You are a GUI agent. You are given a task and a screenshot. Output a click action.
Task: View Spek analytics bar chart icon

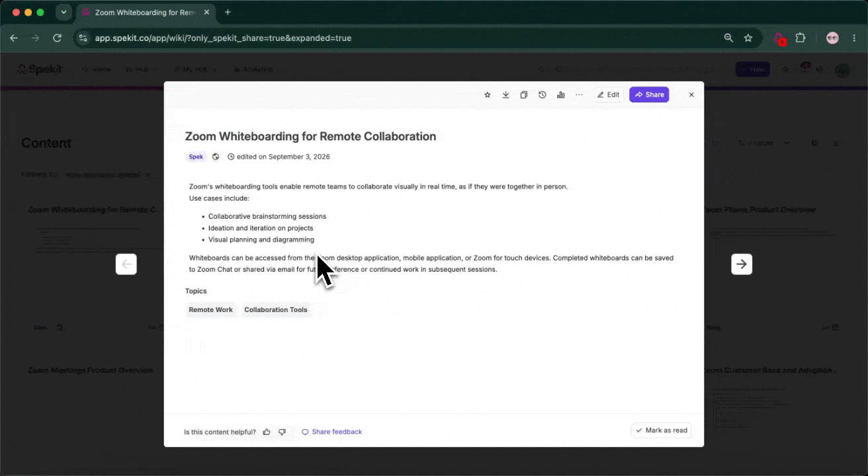(x=561, y=95)
